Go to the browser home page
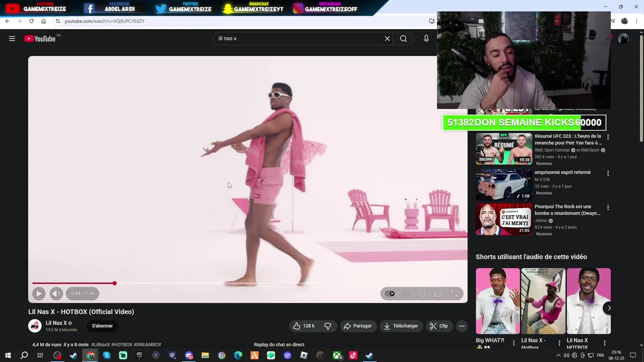This screenshot has height=362, width=644. coord(43,21)
